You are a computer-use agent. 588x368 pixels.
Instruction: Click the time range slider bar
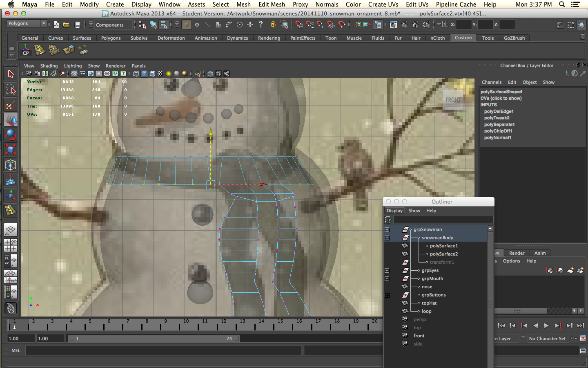[x=154, y=339]
